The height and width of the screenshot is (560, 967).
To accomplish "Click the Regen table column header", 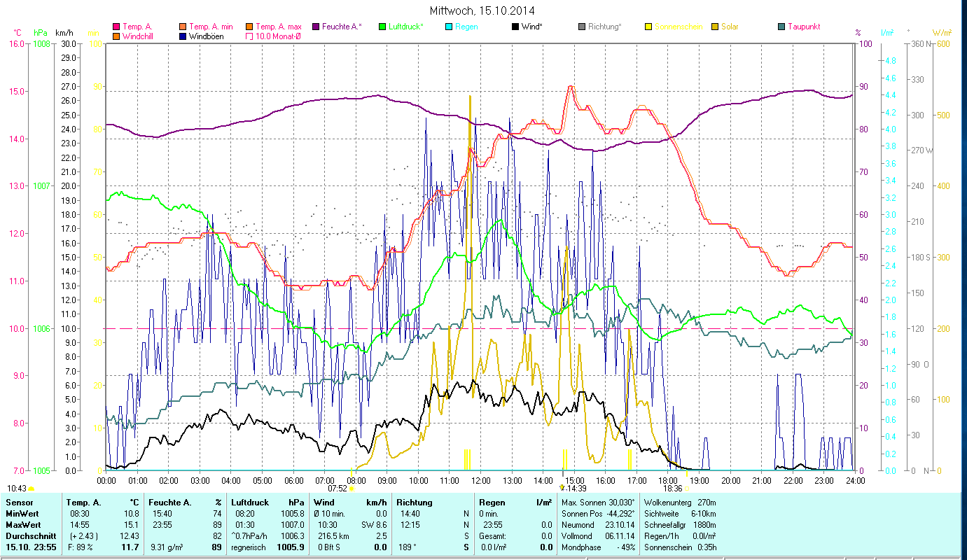I will coord(492,503).
